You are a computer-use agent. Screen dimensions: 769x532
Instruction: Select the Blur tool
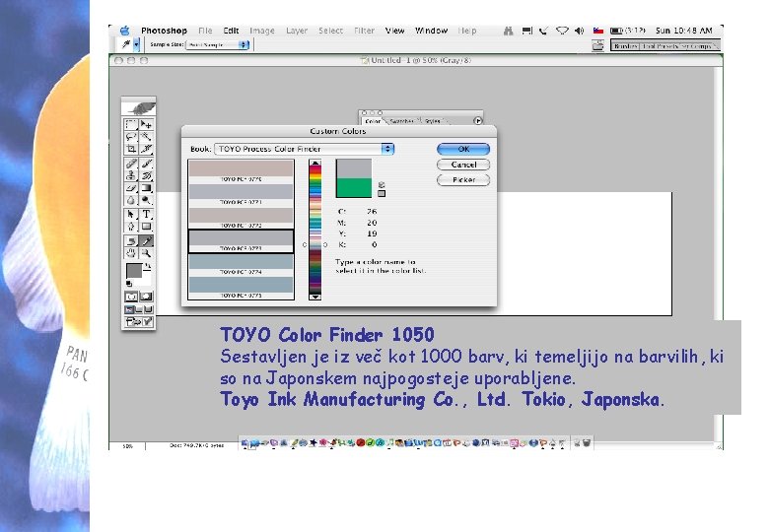point(131,200)
